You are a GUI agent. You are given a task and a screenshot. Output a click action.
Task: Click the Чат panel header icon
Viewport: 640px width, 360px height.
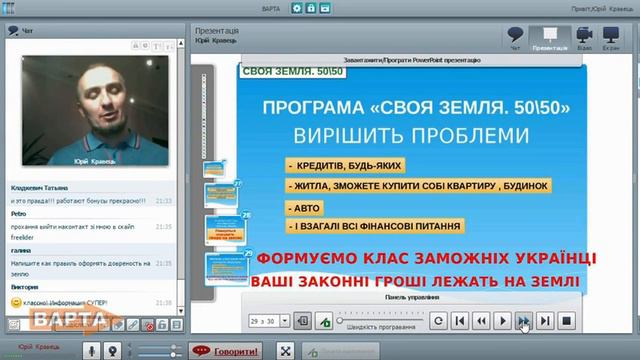13,31
